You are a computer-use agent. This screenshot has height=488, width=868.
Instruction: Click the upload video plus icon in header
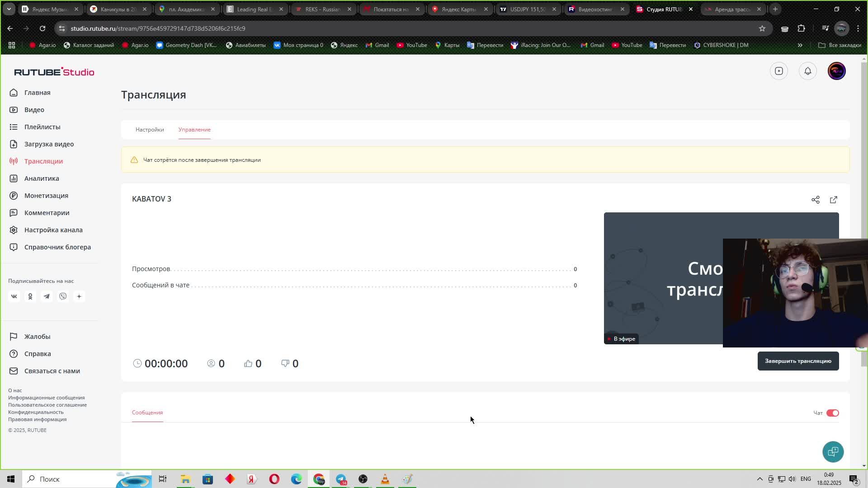pos(778,71)
